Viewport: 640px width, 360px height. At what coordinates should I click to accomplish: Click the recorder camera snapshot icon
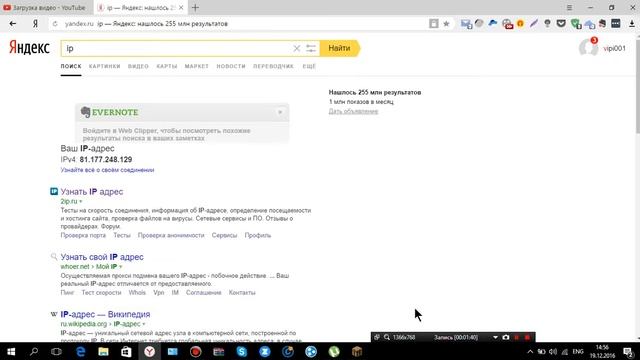point(506,337)
